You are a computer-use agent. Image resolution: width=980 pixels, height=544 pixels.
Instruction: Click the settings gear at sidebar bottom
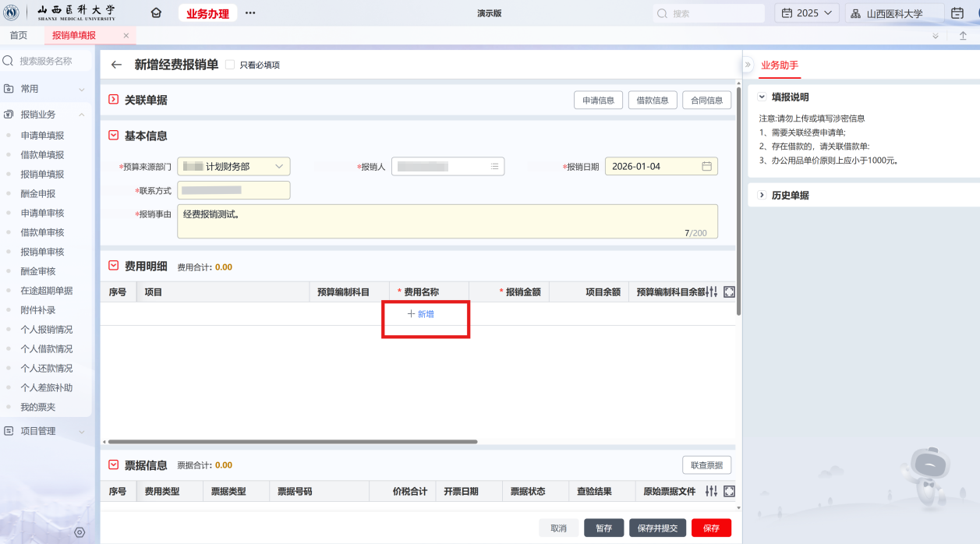point(79,532)
